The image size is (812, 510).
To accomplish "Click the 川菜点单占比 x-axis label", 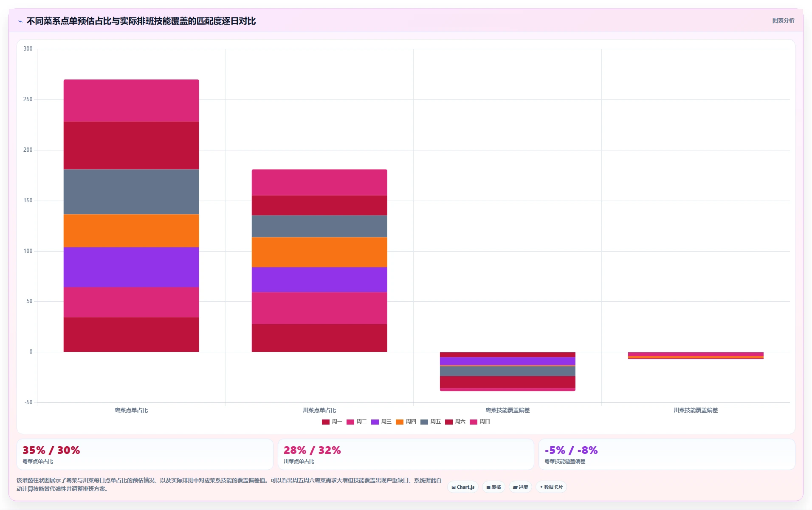I will pos(319,410).
